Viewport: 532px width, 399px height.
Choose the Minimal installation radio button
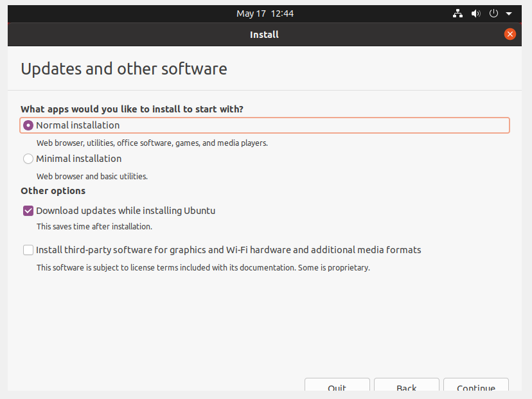pyautogui.click(x=28, y=159)
